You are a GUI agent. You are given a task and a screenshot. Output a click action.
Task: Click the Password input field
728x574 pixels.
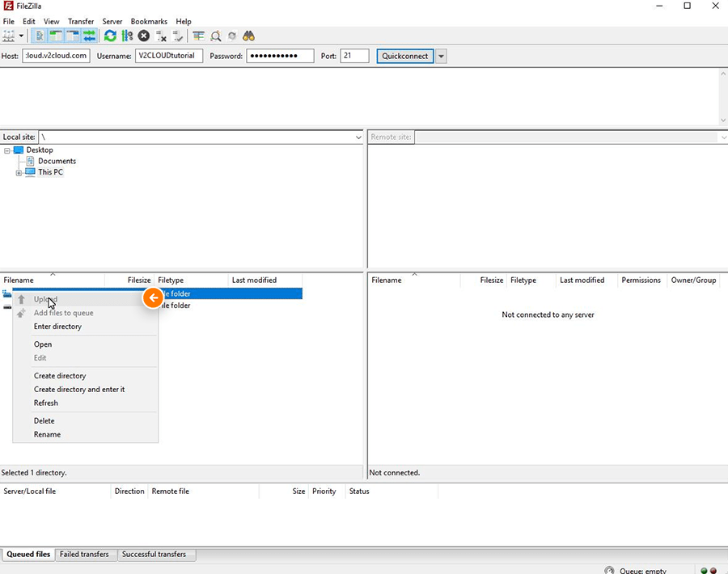pos(280,56)
